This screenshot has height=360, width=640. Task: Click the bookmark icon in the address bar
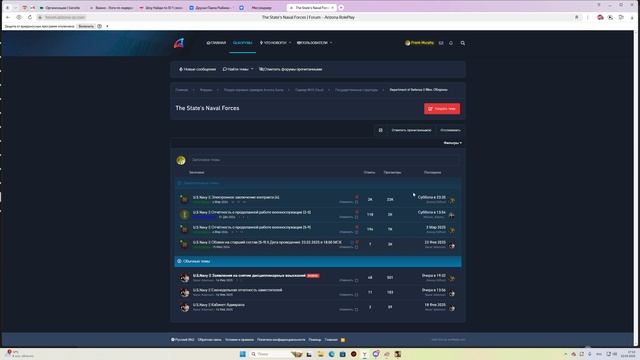coord(577,17)
